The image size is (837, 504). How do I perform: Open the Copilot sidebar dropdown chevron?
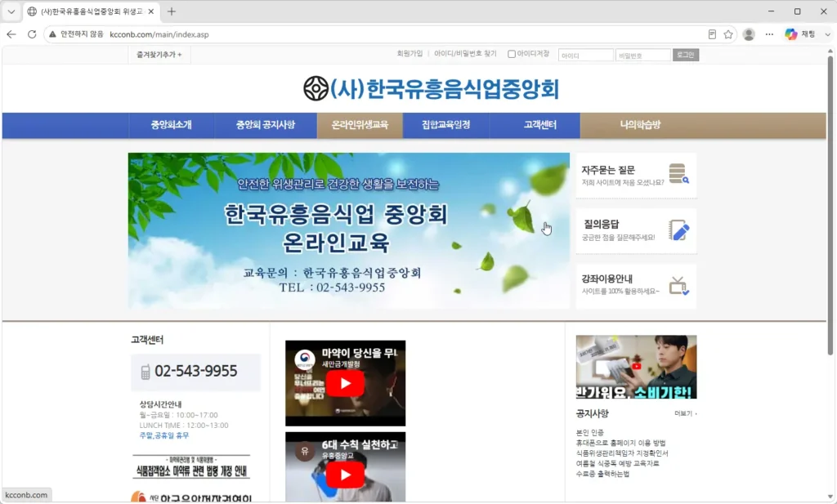tap(827, 34)
